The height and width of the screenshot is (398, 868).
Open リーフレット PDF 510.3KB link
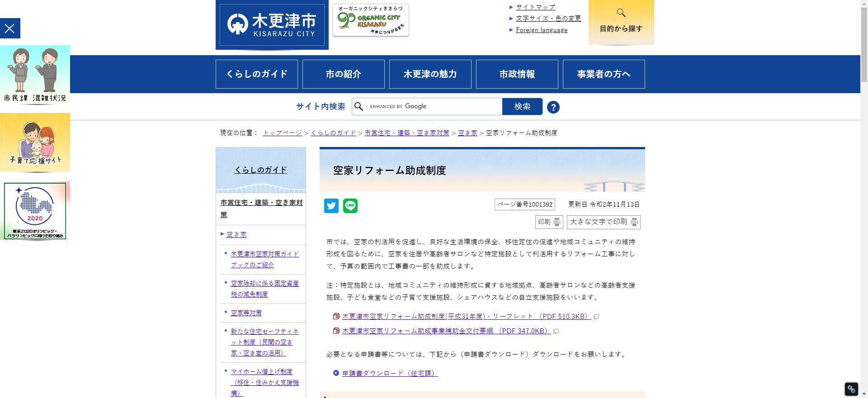pos(467,317)
